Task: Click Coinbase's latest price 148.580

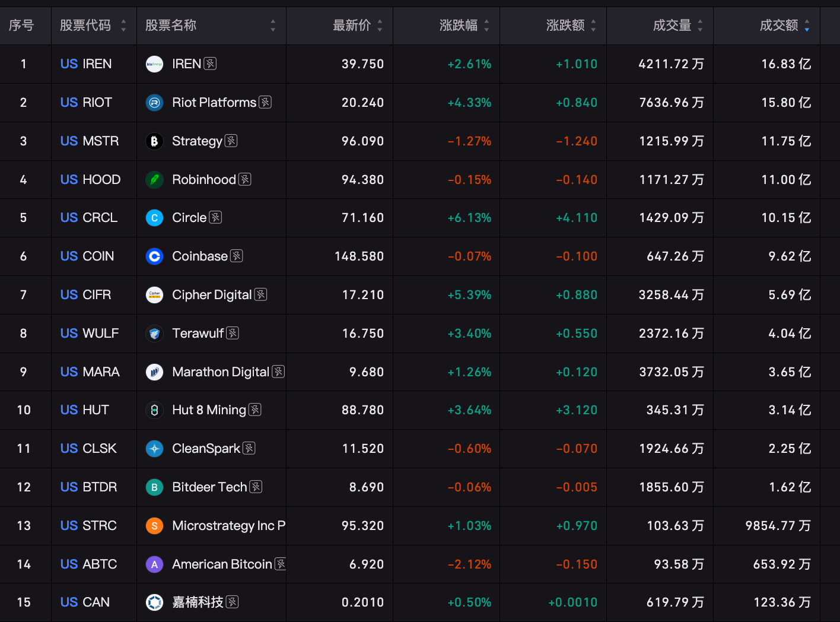Action: click(x=359, y=256)
